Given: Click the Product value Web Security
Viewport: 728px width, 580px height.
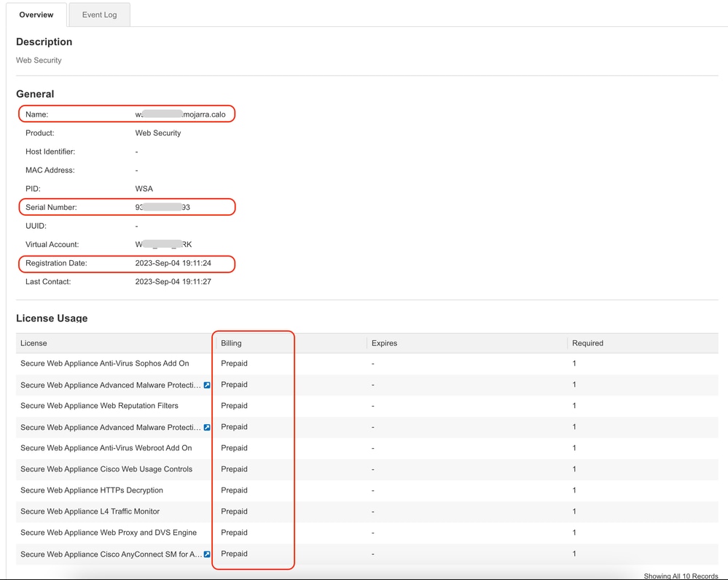Looking at the screenshot, I should 158,133.
